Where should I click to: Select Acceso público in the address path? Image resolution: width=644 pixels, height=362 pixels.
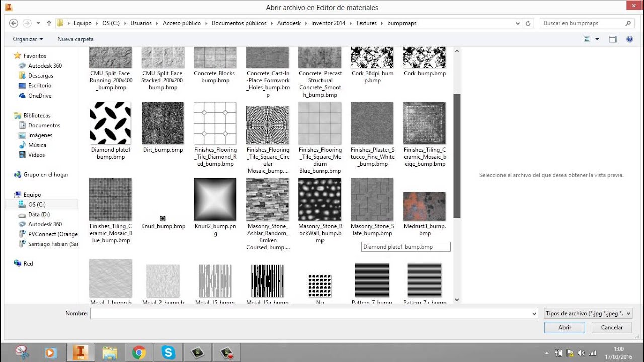pos(182,23)
